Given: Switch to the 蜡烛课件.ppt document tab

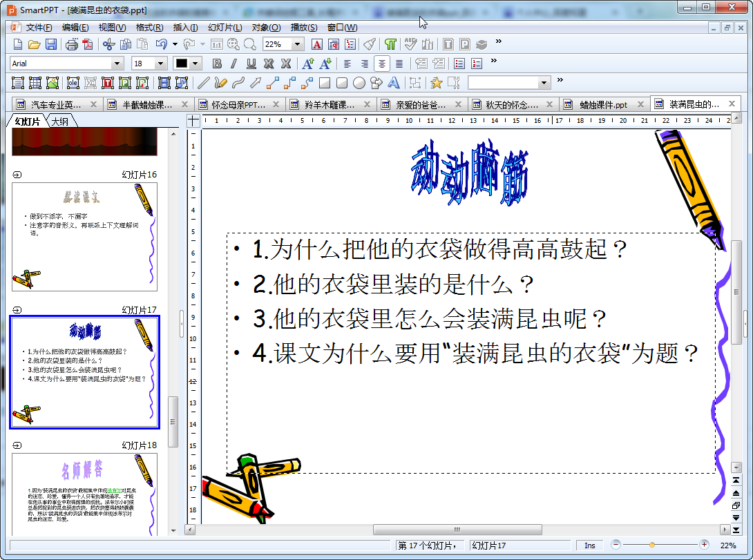Looking at the screenshot, I should tap(603, 104).
